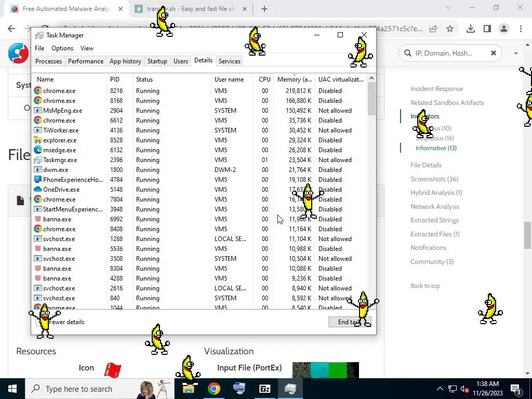
Task: Open the network tray icon
Action: coord(453,389)
